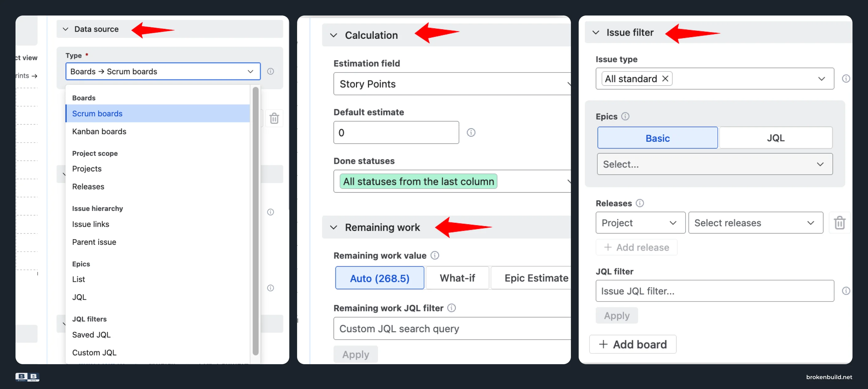
Task: Click Apply under Remaining work JQL filter
Action: (x=355, y=354)
